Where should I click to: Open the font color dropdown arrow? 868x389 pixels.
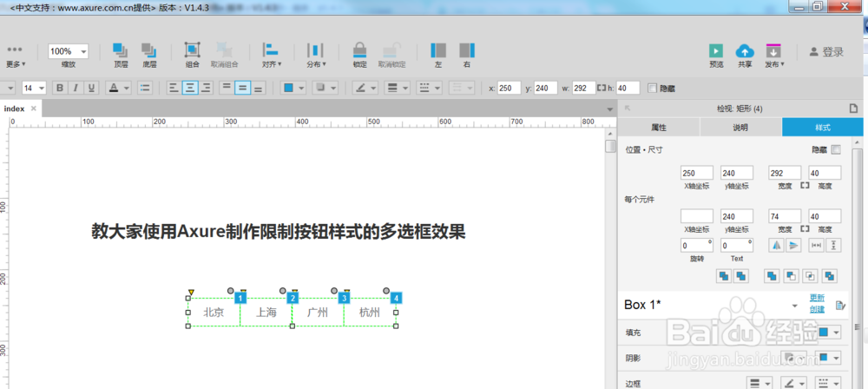127,88
